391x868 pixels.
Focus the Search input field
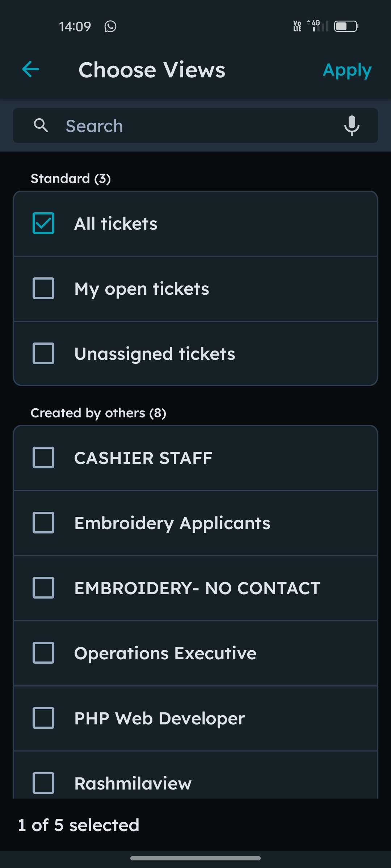click(195, 126)
